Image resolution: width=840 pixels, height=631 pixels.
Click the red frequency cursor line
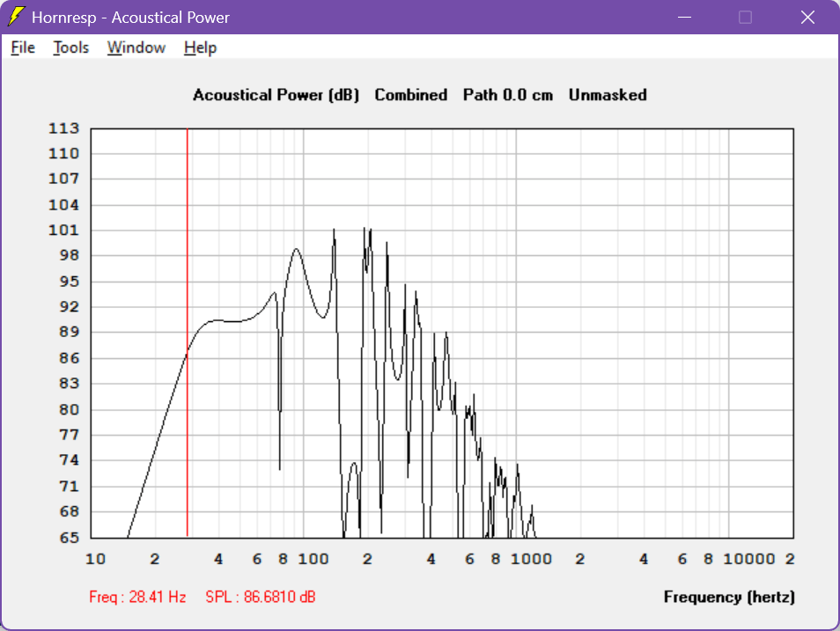click(x=188, y=332)
